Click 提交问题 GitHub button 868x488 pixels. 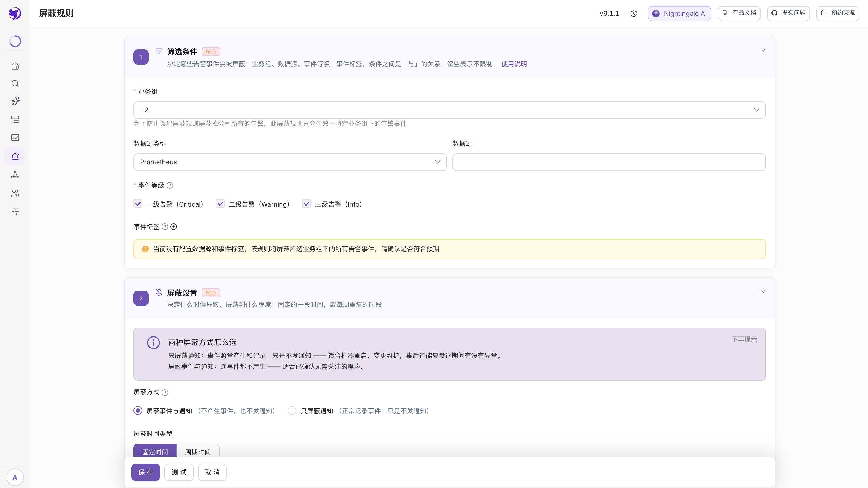pyautogui.click(x=789, y=14)
